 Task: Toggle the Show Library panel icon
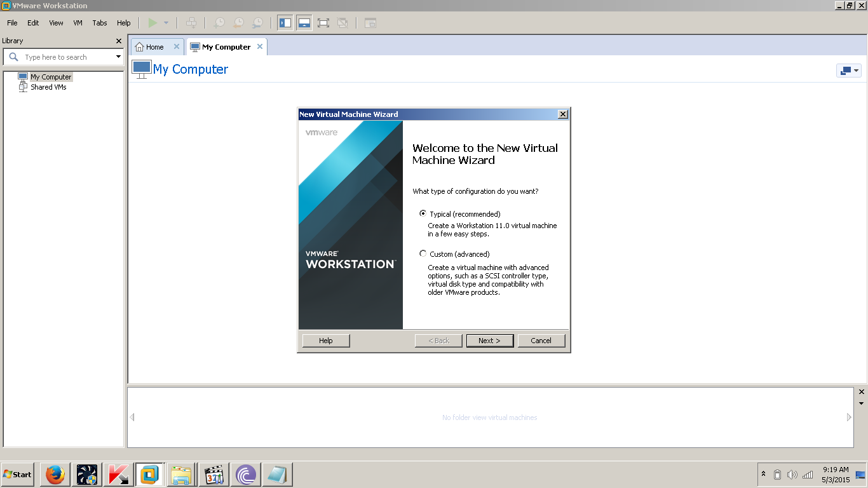tap(285, 23)
